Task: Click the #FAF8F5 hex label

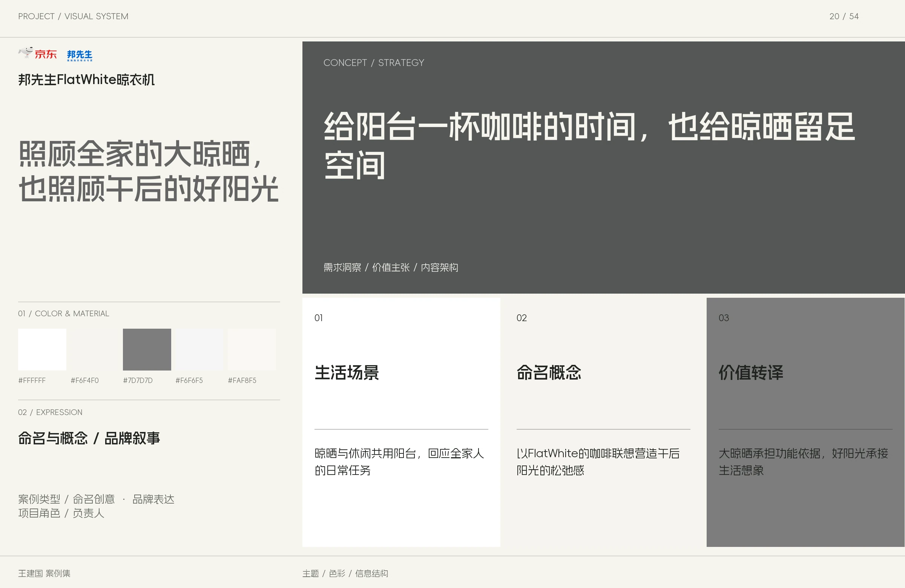Action: [242, 380]
